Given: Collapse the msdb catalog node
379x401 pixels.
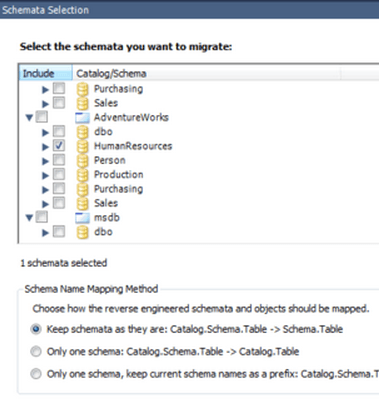Looking at the screenshot, I should pyautogui.click(x=29, y=218).
